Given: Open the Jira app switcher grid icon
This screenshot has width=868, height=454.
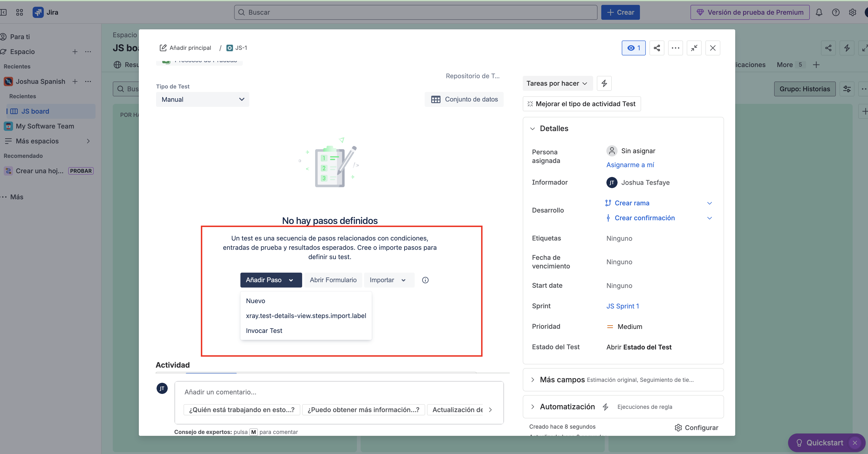Looking at the screenshot, I should [20, 13].
